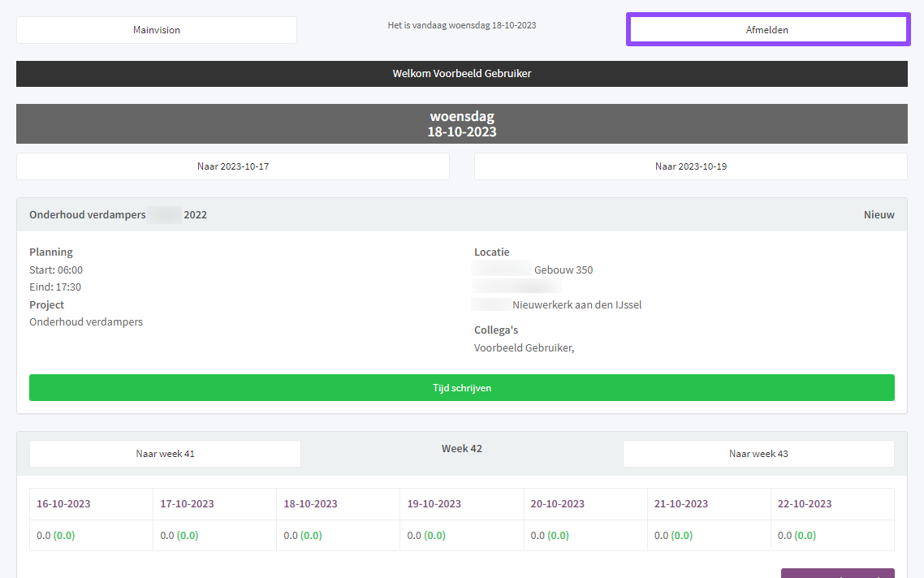Click the Nieuw status label
This screenshot has width=924, height=578.
click(879, 215)
